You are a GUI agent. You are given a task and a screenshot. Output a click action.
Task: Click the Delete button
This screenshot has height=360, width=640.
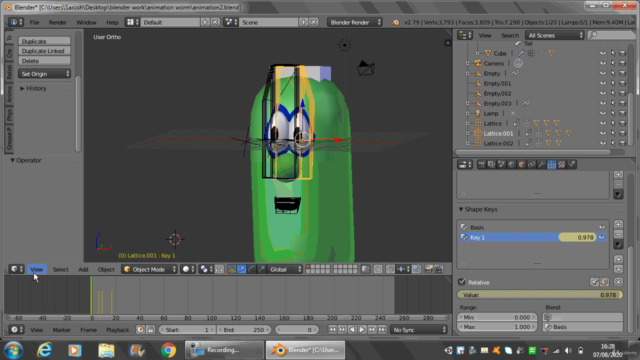click(44, 61)
